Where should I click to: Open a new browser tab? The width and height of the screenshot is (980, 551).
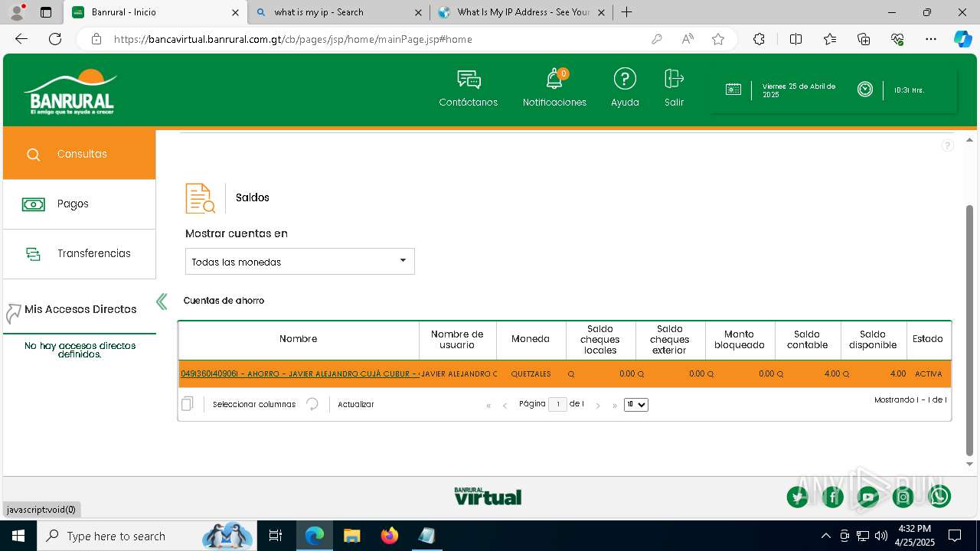(x=626, y=12)
